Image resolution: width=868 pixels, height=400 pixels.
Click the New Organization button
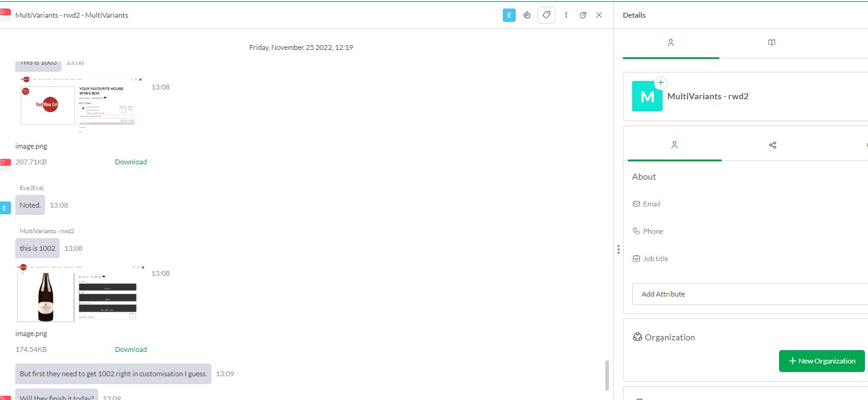pyautogui.click(x=822, y=360)
